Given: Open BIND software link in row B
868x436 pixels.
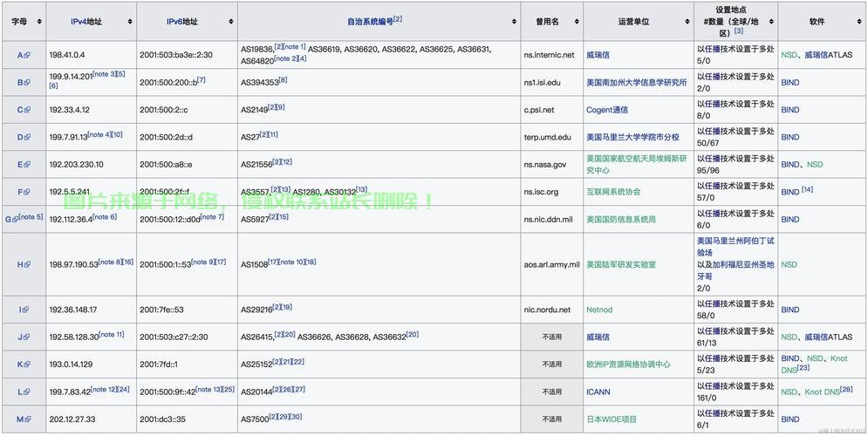Looking at the screenshot, I should [x=790, y=83].
